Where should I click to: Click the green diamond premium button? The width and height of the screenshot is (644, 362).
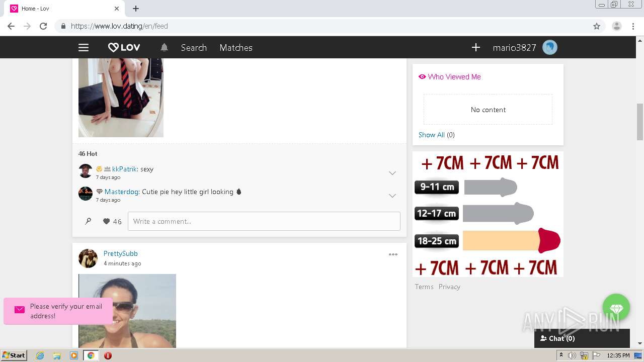tap(616, 308)
